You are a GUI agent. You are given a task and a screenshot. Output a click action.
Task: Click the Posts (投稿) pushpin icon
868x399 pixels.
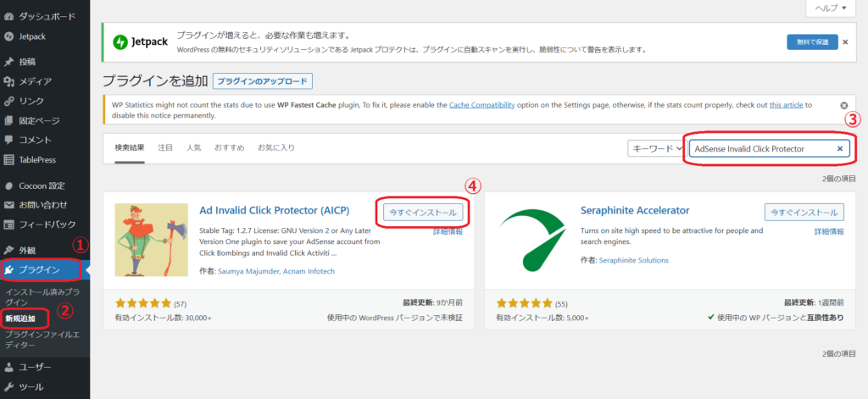click(x=8, y=62)
